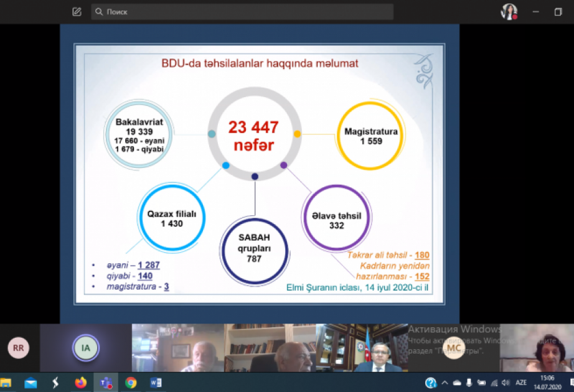
Task: Click the 'Elmi Şuranın iclası, 14 iyul 2020-ci il' caption
Action: 357,287
